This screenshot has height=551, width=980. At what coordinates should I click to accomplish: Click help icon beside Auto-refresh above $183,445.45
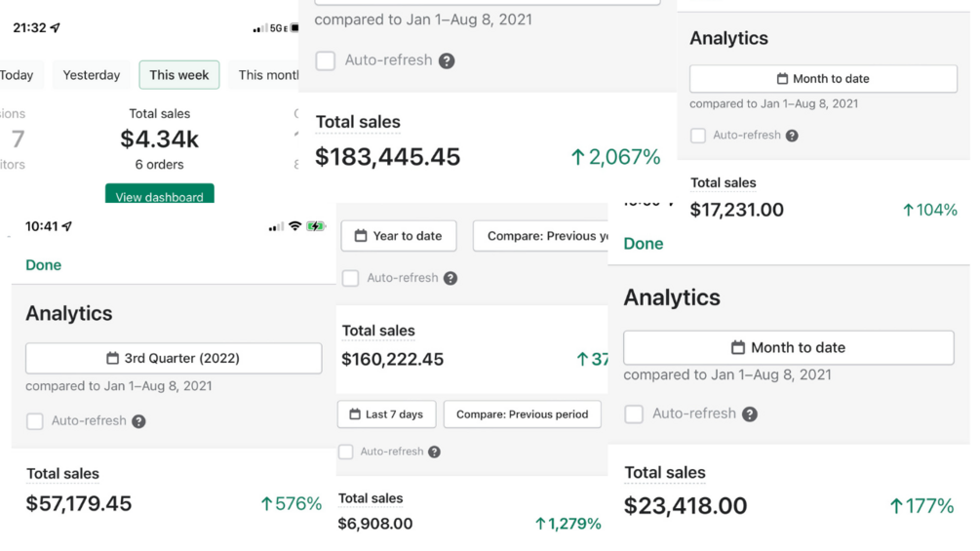[447, 60]
